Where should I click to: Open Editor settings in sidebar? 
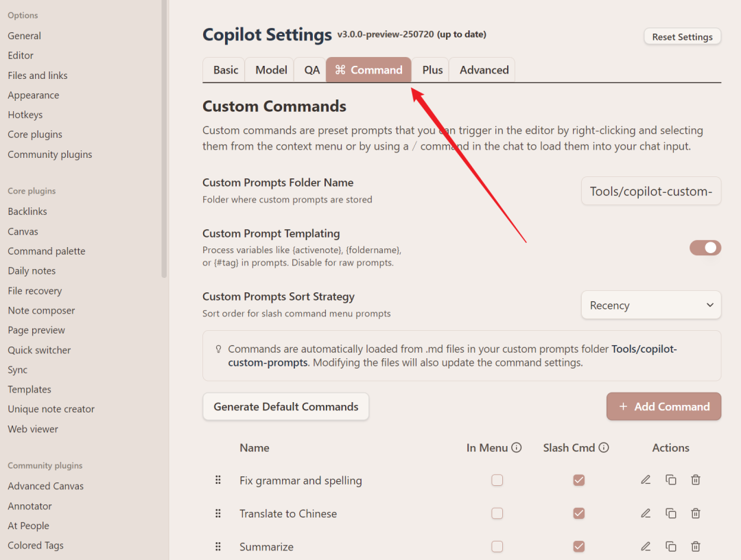[21, 56]
